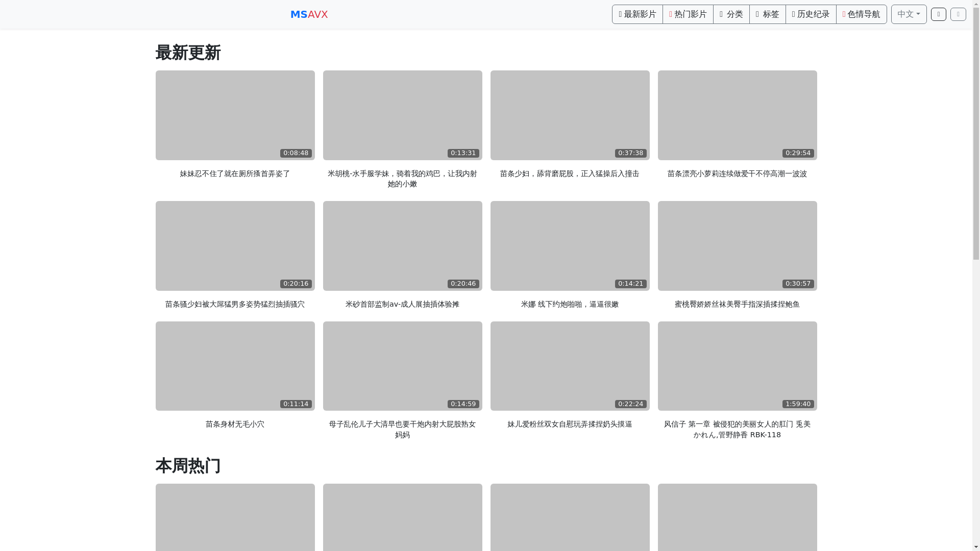
Task: Open the thumbnail with duration 0:08:48
Action: 235,115
